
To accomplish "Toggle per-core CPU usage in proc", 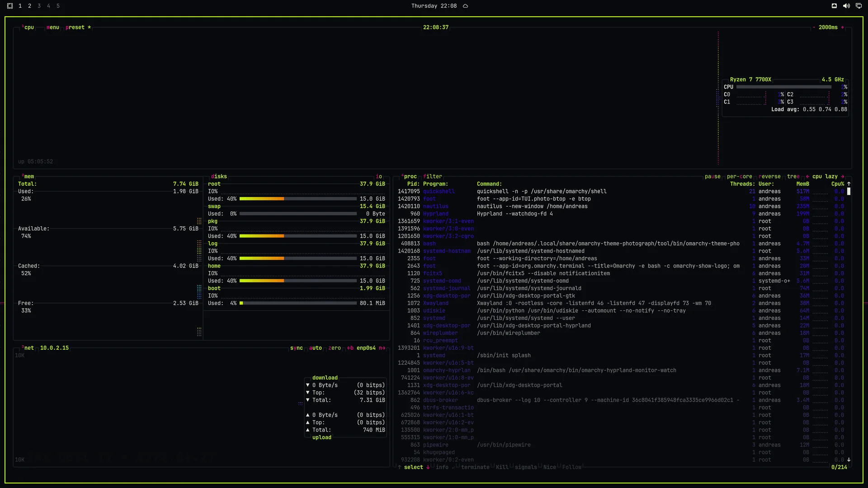I will click(740, 177).
